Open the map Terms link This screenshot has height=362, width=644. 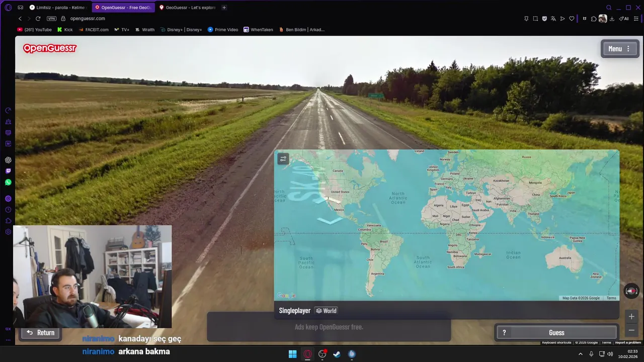coord(611,298)
